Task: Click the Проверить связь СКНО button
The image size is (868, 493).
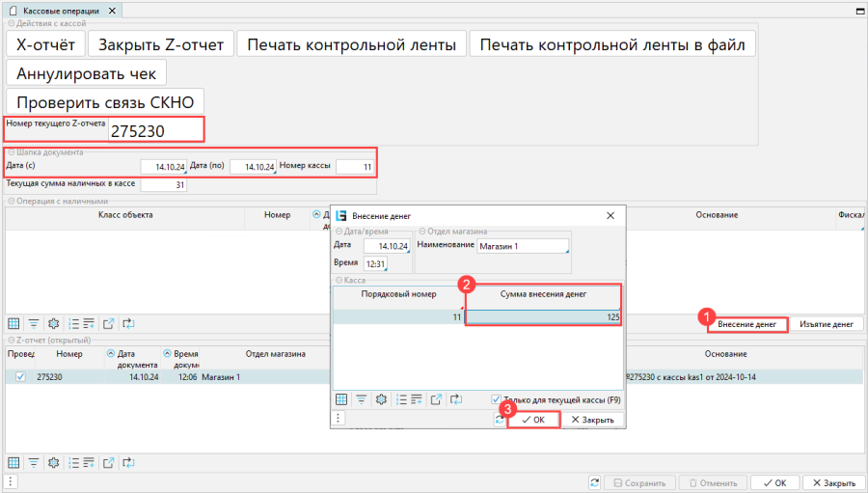Action: tap(104, 101)
